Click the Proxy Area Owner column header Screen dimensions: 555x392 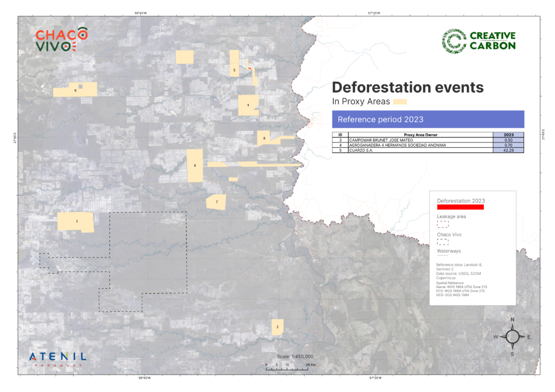(420, 135)
